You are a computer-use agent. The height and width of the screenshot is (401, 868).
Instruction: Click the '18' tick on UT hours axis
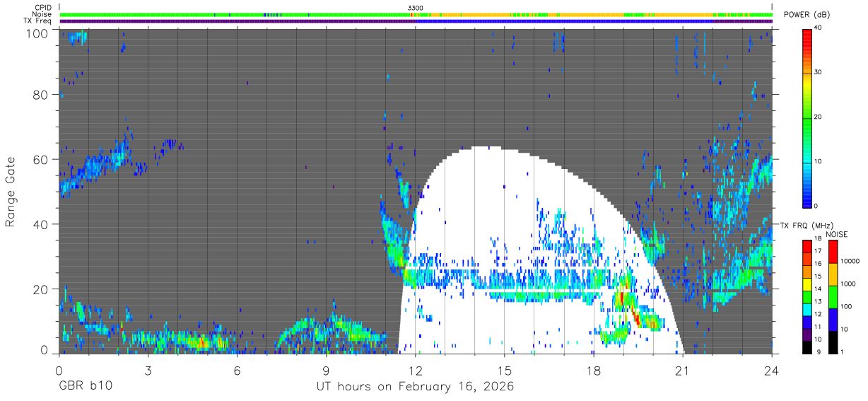point(594,370)
